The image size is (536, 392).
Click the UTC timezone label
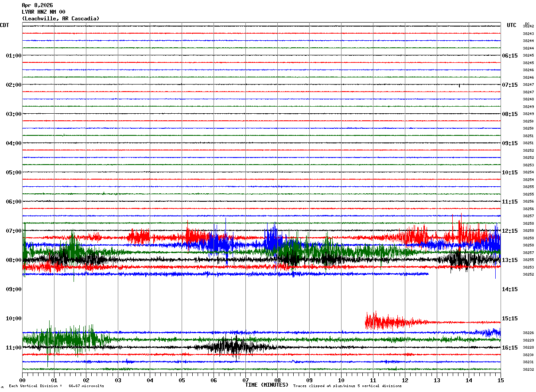(511, 25)
